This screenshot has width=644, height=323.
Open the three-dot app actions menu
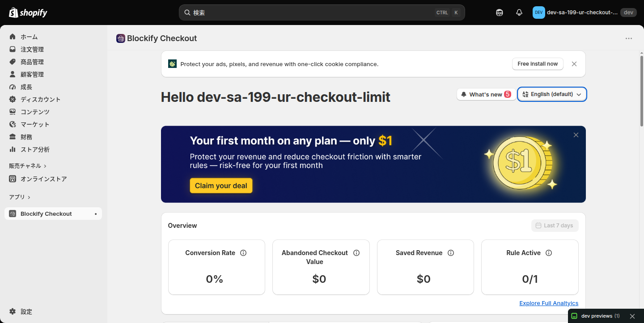[x=629, y=38]
